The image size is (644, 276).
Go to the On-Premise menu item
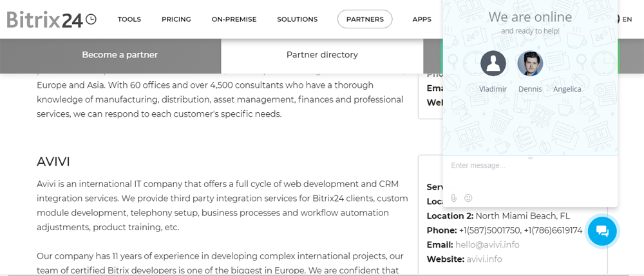pyautogui.click(x=234, y=19)
